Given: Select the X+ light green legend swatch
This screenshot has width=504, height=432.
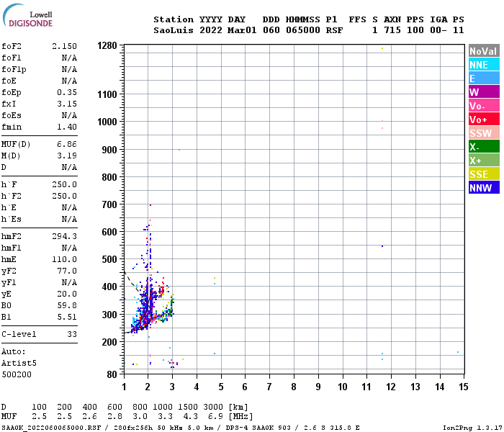Looking at the screenshot, I should pyautogui.click(x=484, y=161).
